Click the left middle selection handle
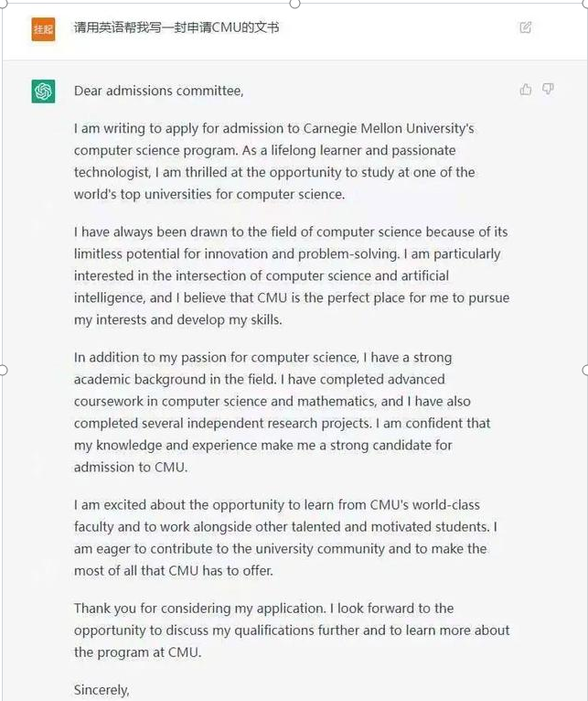This screenshot has height=701, width=588. (3, 370)
